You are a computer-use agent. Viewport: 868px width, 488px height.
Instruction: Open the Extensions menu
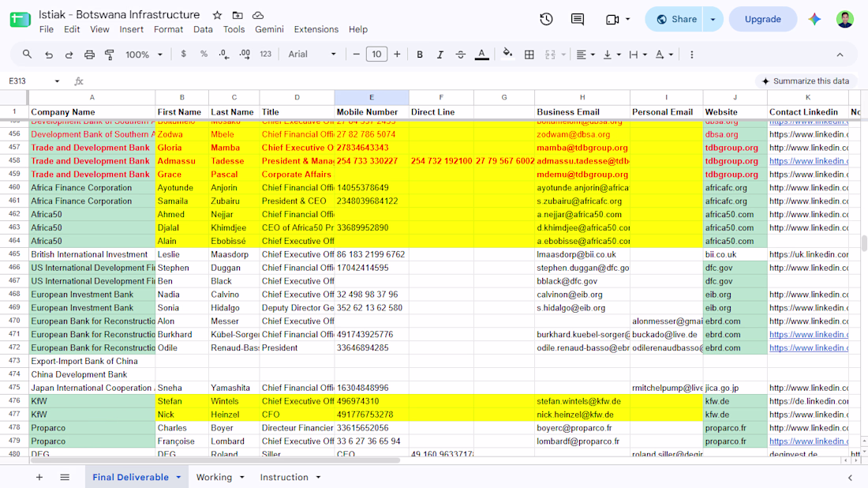point(316,29)
